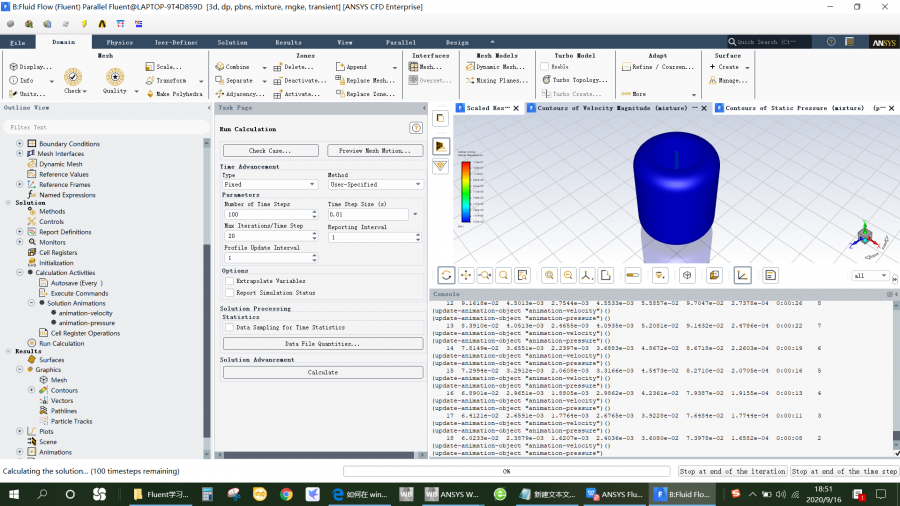
Task: Enable Report Simulation Status checkbox
Action: tap(229, 293)
